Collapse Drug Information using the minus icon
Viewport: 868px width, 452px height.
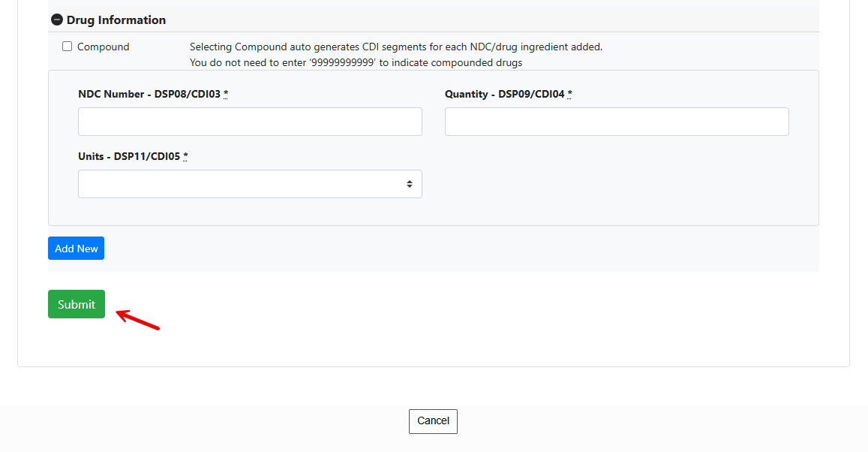click(x=57, y=20)
